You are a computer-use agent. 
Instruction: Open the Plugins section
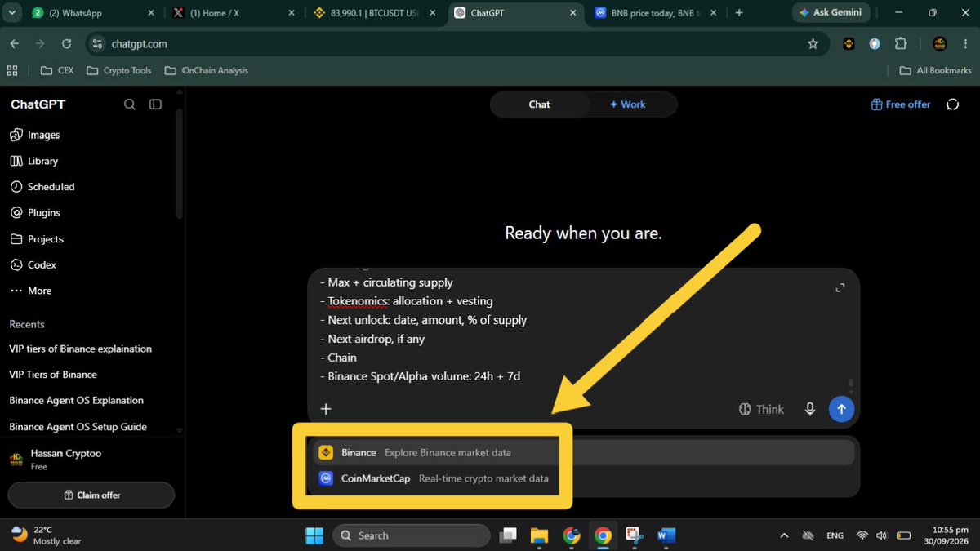coord(35,212)
